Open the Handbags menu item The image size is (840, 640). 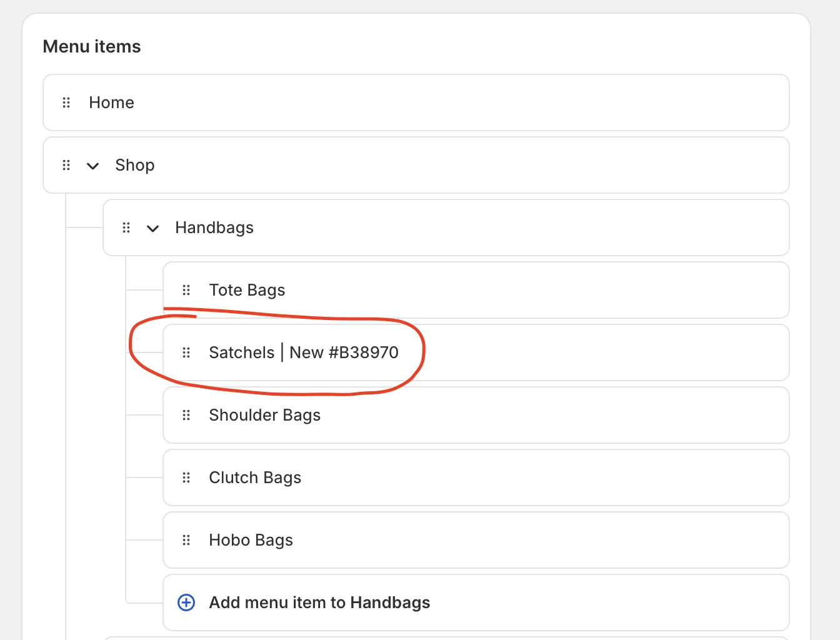[214, 227]
